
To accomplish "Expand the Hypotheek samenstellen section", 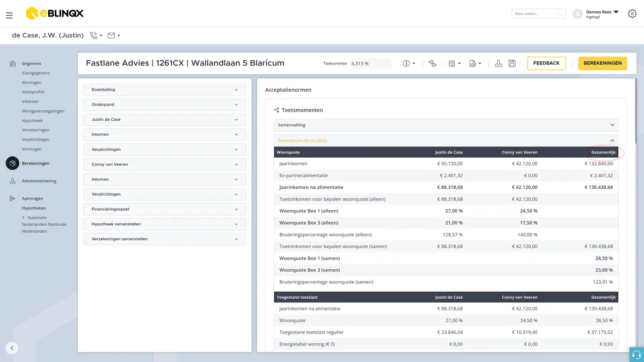I will coord(165,224).
